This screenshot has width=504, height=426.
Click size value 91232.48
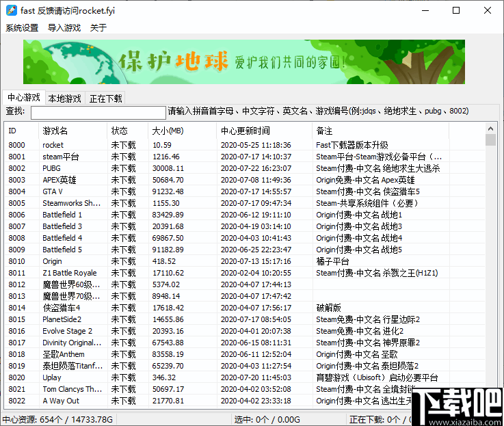[x=168, y=191]
